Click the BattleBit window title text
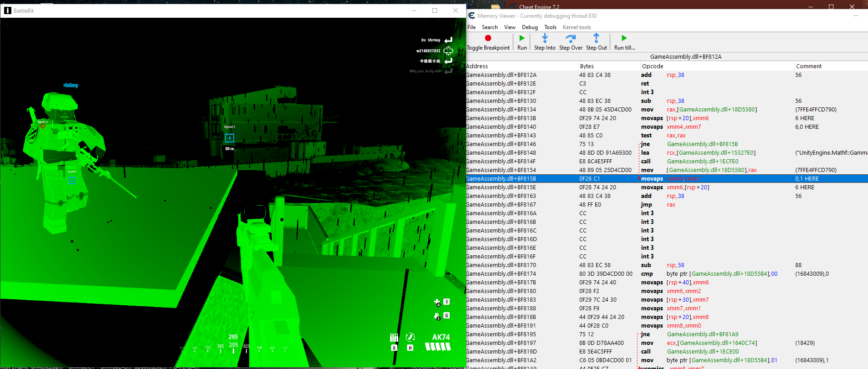Image resolution: width=868 pixels, height=369 pixels. 24,10
